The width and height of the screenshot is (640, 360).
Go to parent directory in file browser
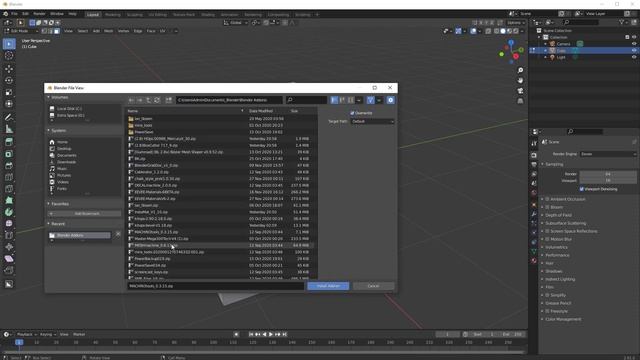tap(149, 100)
